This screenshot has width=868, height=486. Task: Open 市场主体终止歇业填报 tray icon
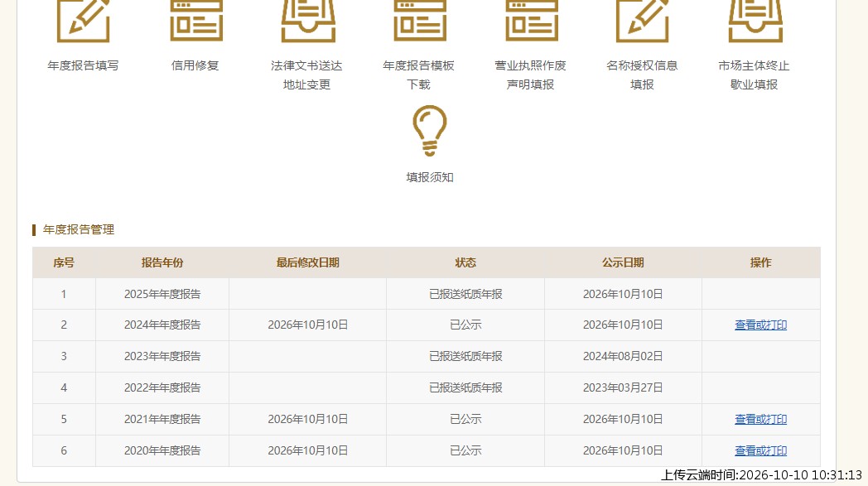tap(755, 21)
